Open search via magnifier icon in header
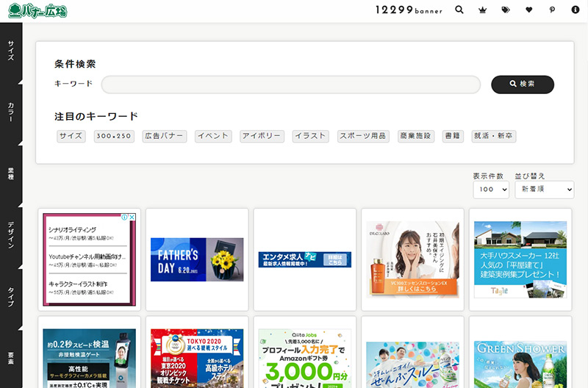This screenshot has height=388, width=588. pos(459,10)
